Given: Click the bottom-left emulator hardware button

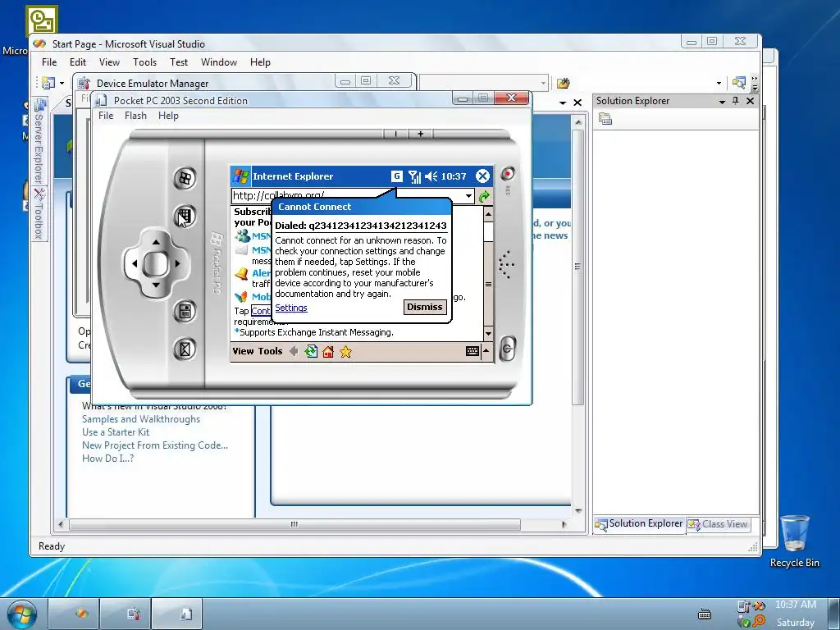Looking at the screenshot, I should (x=185, y=349).
